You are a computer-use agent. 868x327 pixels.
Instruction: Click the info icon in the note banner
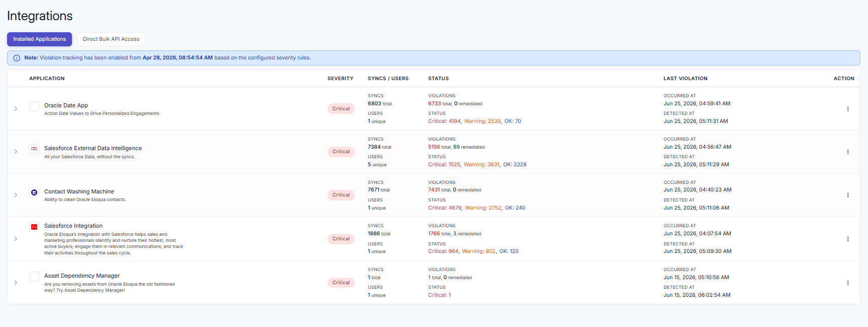(x=17, y=58)
